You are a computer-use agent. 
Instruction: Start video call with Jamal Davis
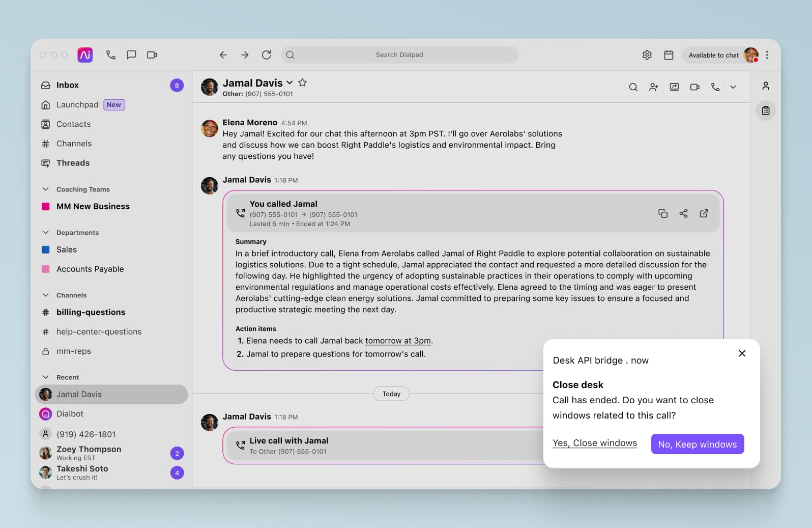coord(694,87)
